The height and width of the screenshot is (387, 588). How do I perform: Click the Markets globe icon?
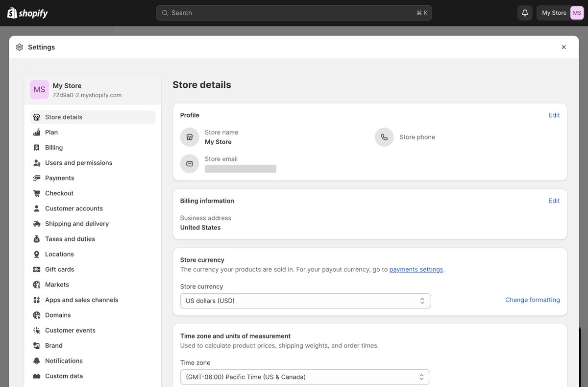coord(37,284)
